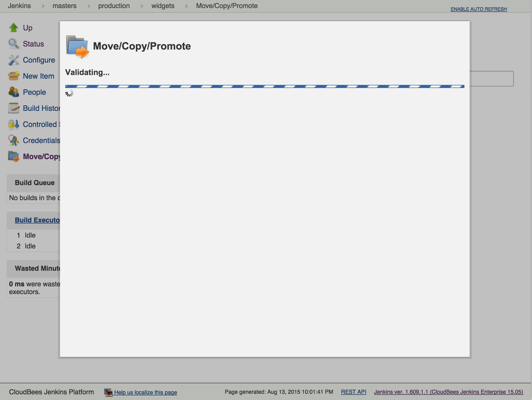Click the dialog Move/Copy/Promote folder icon
This screenshot has width=532, height=400.
[x=77, y=47]
